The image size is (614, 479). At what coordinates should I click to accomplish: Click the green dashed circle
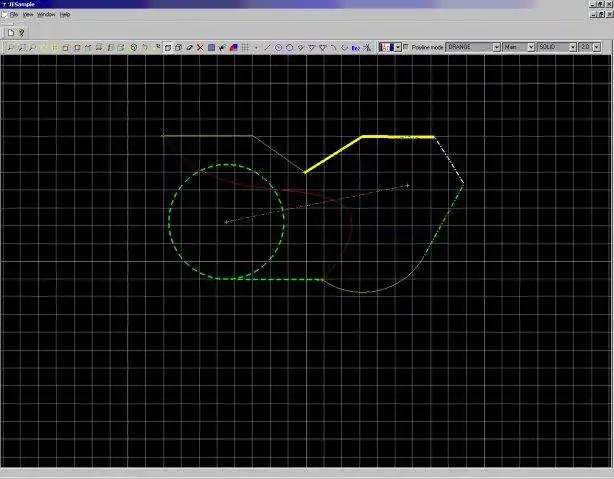point(169,221)
